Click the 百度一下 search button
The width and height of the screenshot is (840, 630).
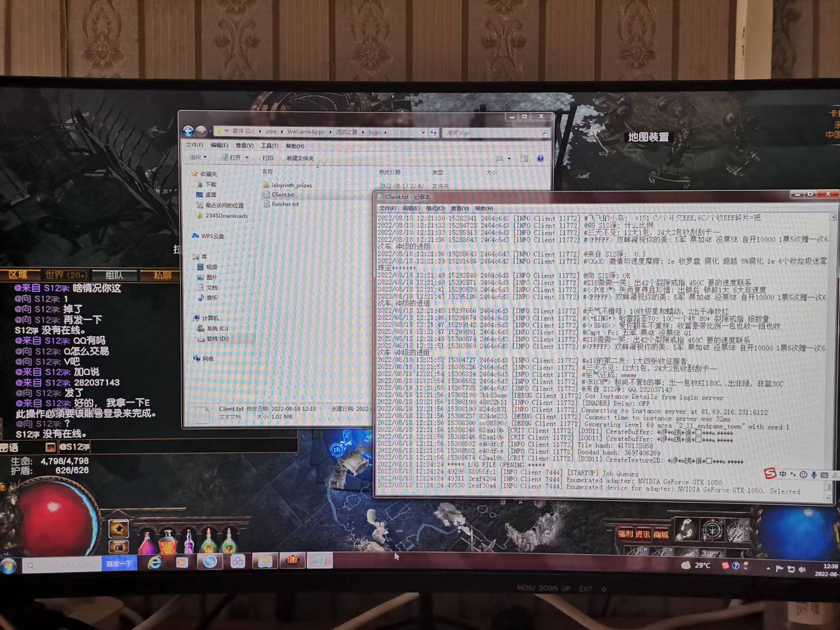(x=119, y=564)
